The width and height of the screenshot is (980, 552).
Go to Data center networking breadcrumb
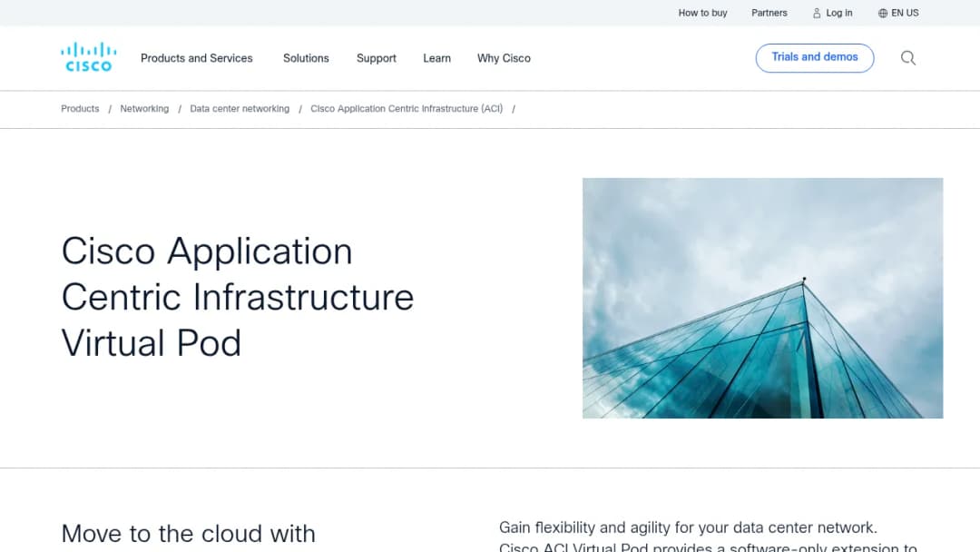click(x=240, y=109)
